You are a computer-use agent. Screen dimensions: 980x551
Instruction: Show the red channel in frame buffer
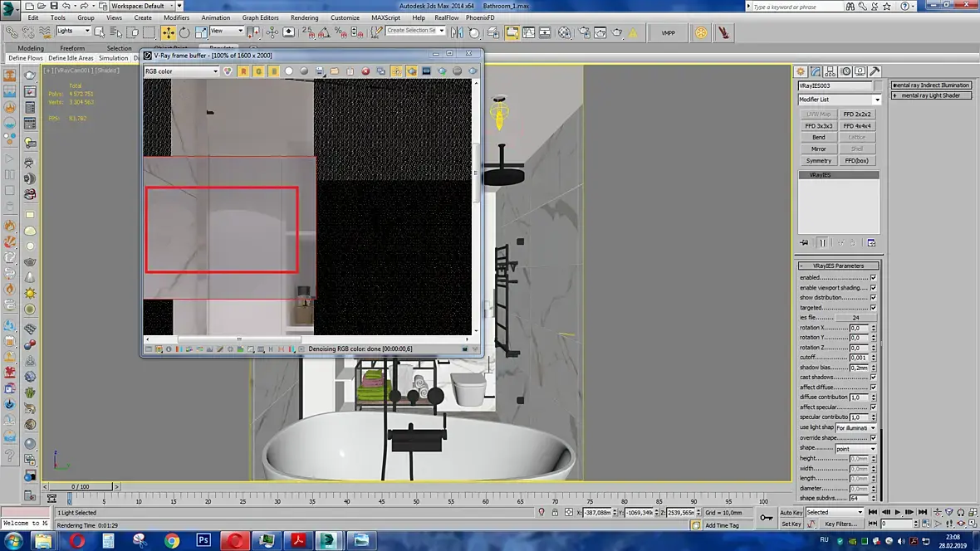[x=243, y=71]
